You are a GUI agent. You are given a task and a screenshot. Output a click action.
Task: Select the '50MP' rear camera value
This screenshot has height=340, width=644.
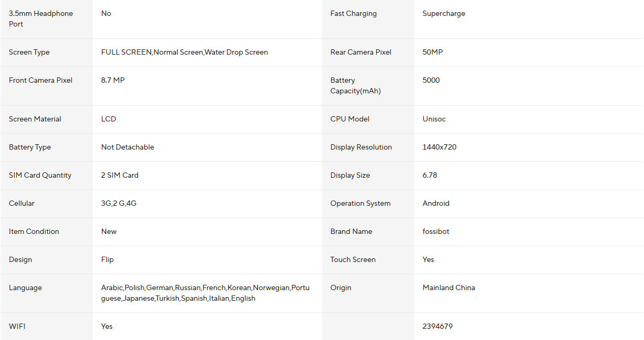432,52
